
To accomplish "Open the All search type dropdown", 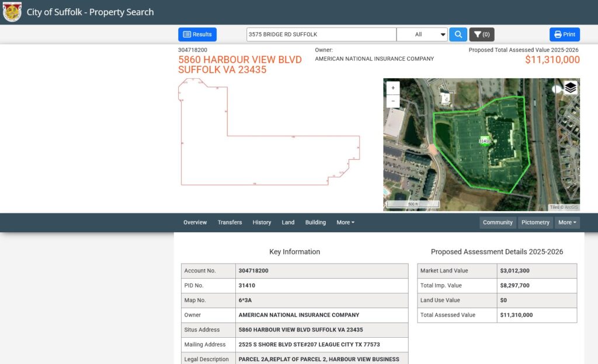I will point(422,34).
